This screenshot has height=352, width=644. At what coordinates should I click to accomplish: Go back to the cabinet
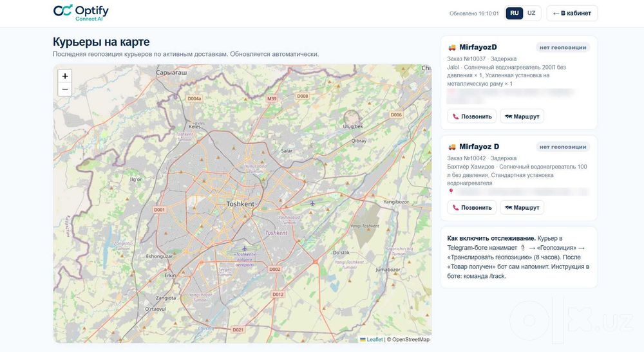coord(572,13)
